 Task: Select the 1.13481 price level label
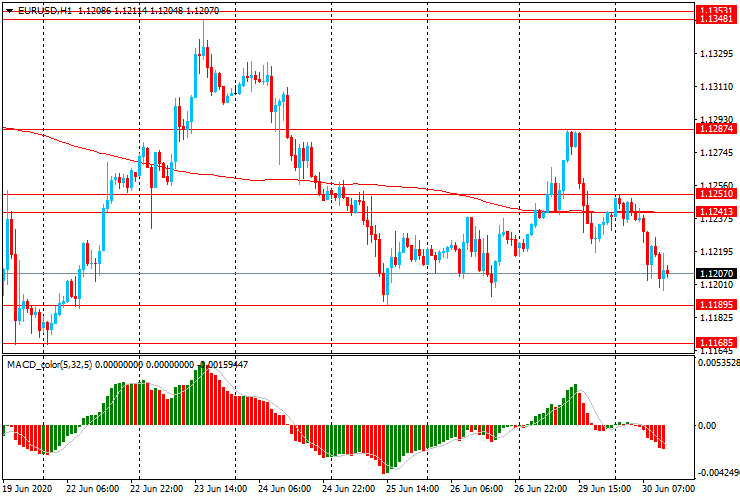click(x=716, y=19)
